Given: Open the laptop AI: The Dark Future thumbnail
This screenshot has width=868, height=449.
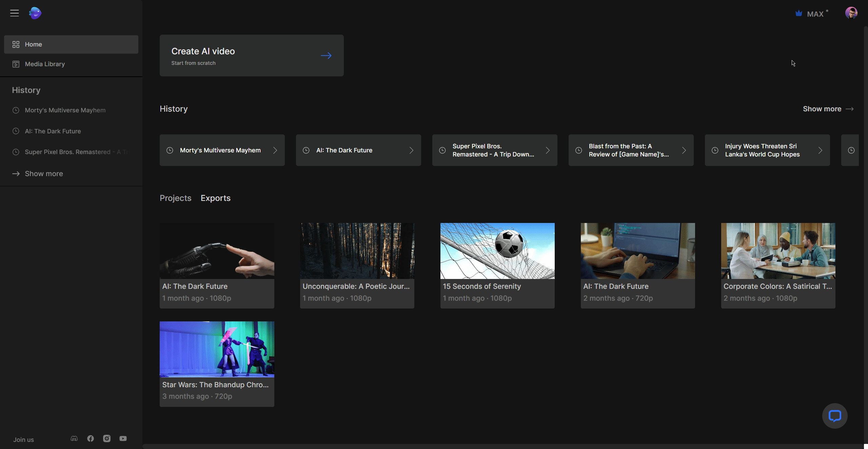Looking at the screenshot, I should 638,251.
